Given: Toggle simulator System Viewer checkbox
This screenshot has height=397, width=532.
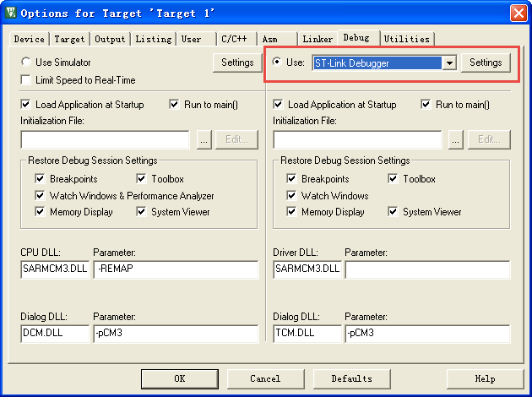Looking at the screenshot, I should [x=141, y=212].
